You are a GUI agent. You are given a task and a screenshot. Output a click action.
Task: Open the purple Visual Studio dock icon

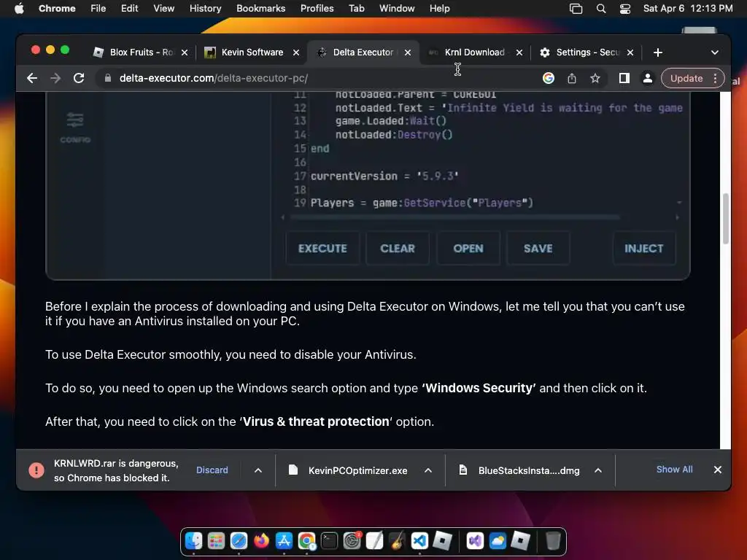click(x=475, y=541)
